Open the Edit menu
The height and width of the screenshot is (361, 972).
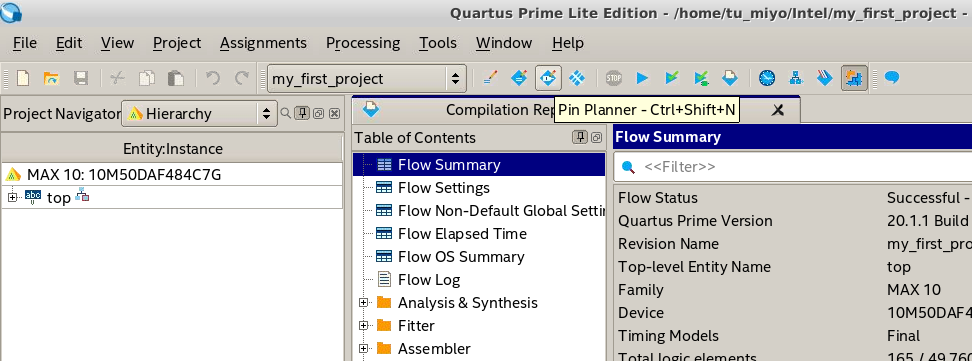[x=69, y=43]
